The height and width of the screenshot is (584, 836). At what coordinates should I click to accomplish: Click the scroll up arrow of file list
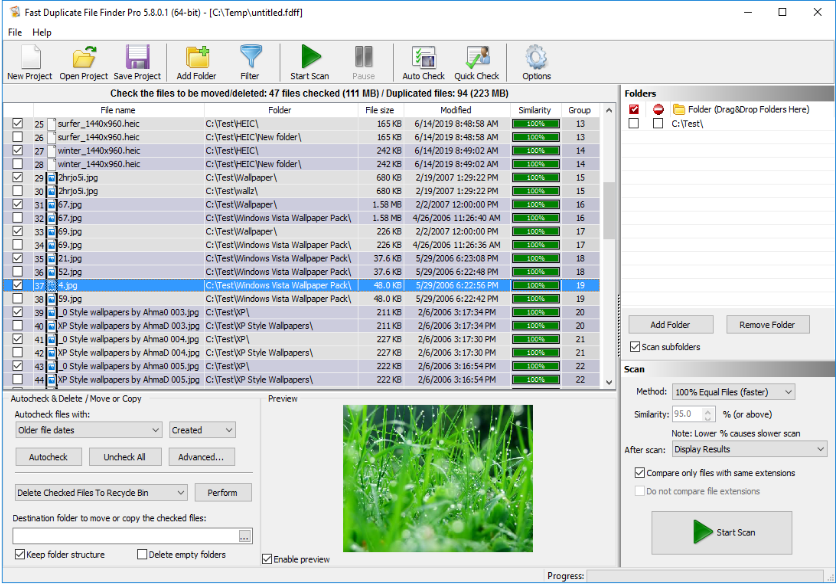(609, 110)
